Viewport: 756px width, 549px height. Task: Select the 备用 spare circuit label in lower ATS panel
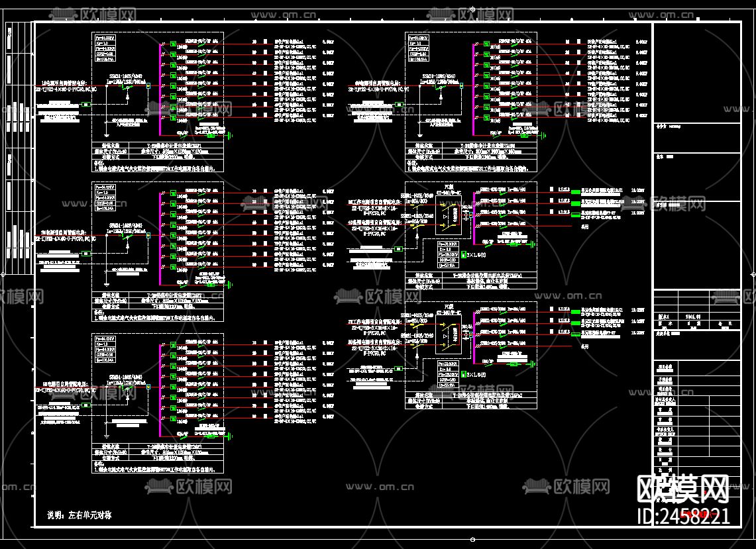[585, 346]
